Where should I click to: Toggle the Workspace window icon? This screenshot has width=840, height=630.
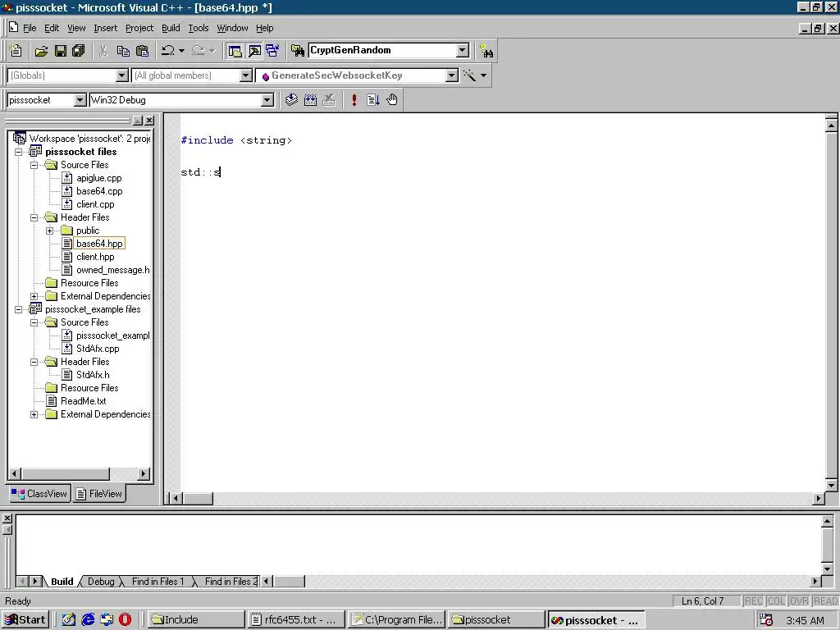(x=235, y=51)
